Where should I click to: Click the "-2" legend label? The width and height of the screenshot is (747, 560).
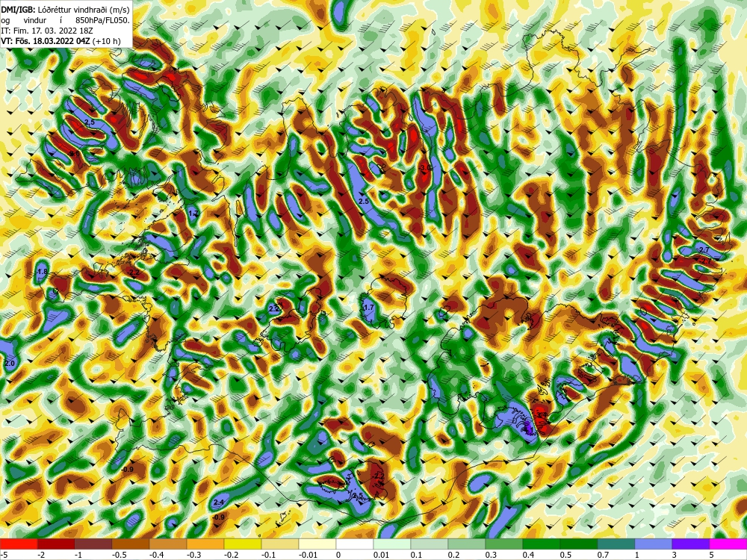(41, 555)
